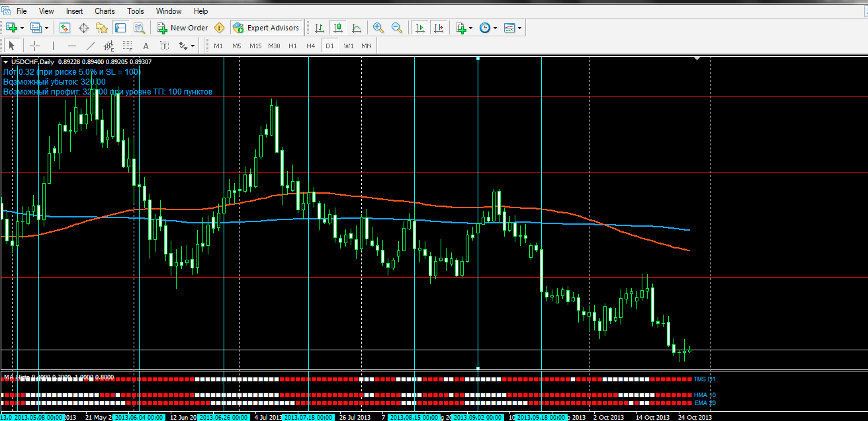Open the Tools menu
Screen dimensions: 868x421
(x=136, y=11)
